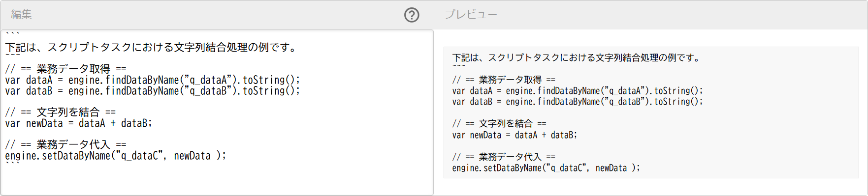Click preview line 'engine.setDataByName("q_dataC", newData );'

546,168
